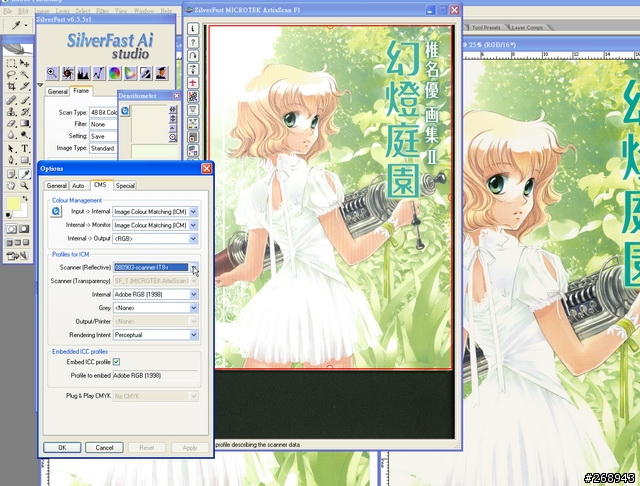Click the flip/mirror arrows icon in the scan toolbar
Viewport: 640px width, 486px height.
click(x=193, y=69)
